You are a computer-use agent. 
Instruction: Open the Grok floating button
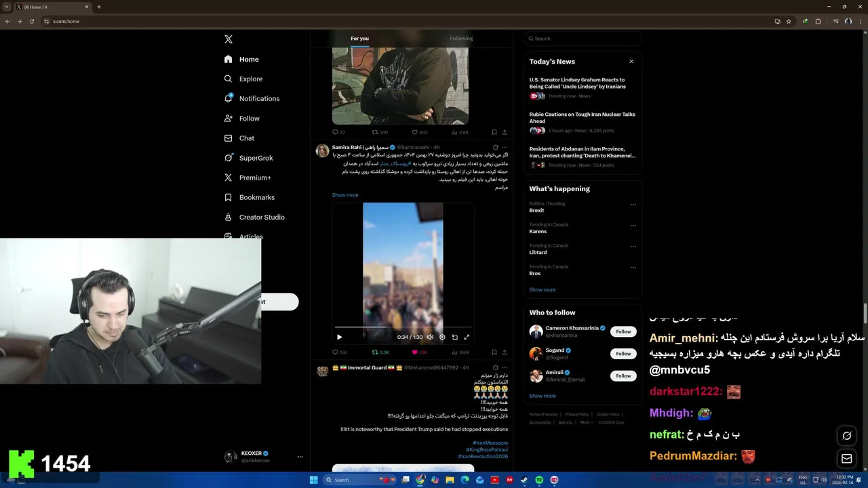click(x=847, y=436)
